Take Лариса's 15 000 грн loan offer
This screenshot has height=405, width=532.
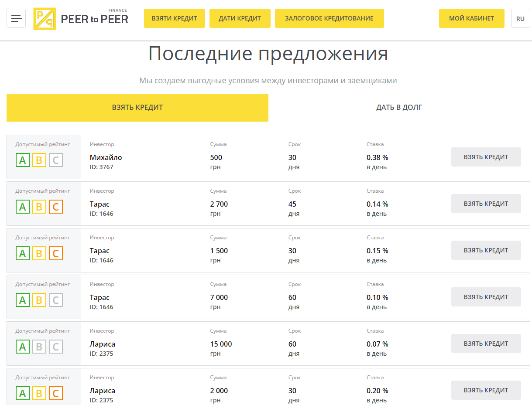click(x=486, y=344)
